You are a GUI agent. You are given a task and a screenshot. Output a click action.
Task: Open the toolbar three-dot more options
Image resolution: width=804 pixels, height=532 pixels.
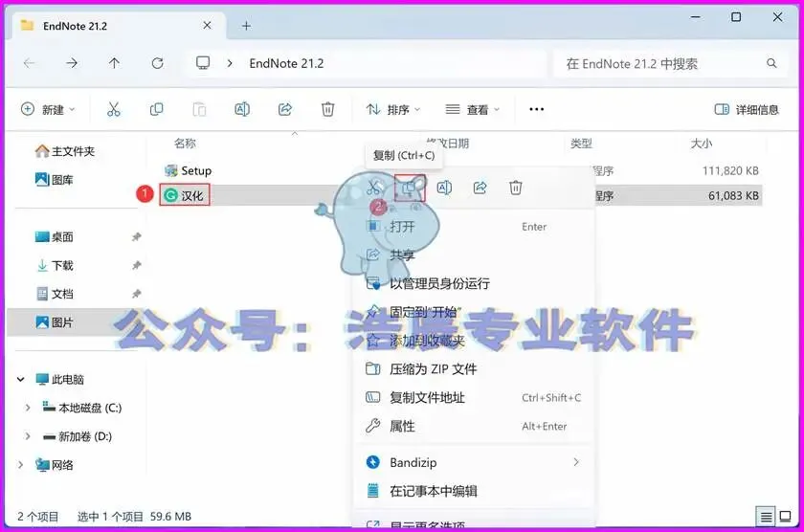pyautogui.click(x=536, y=109)
